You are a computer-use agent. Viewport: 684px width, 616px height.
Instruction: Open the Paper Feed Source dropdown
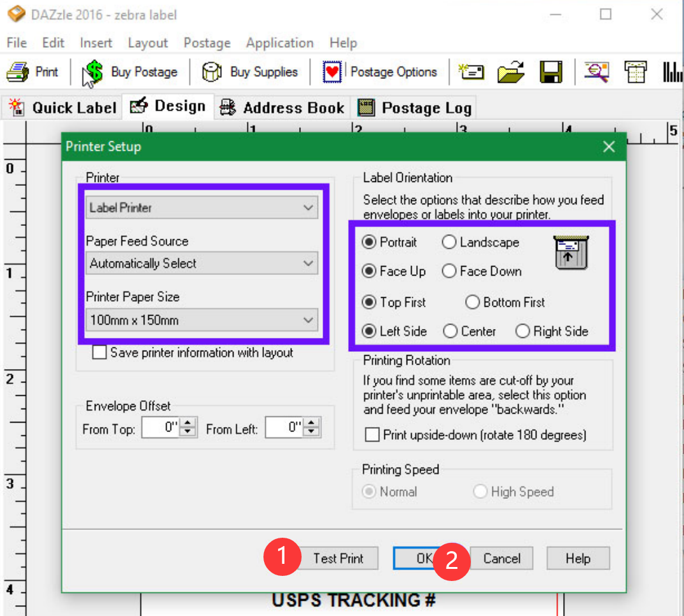[x=202, y=263]
